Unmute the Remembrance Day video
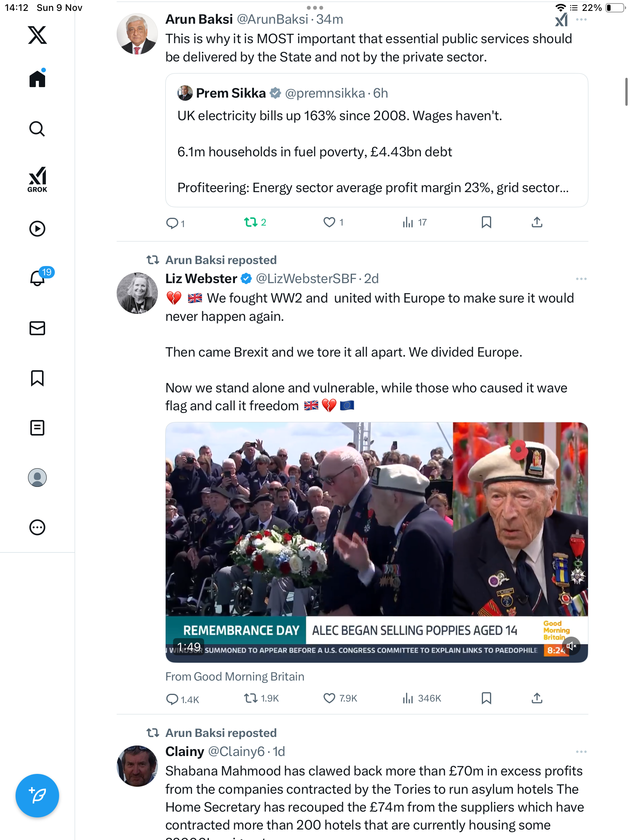This screenshot has width=630, height=840. point(571,646)
